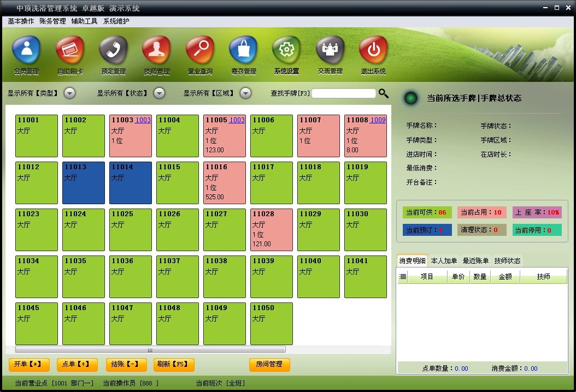Click the green status indicator light
The width and height of the screenshot is (576, 392).
pos(411,98)
